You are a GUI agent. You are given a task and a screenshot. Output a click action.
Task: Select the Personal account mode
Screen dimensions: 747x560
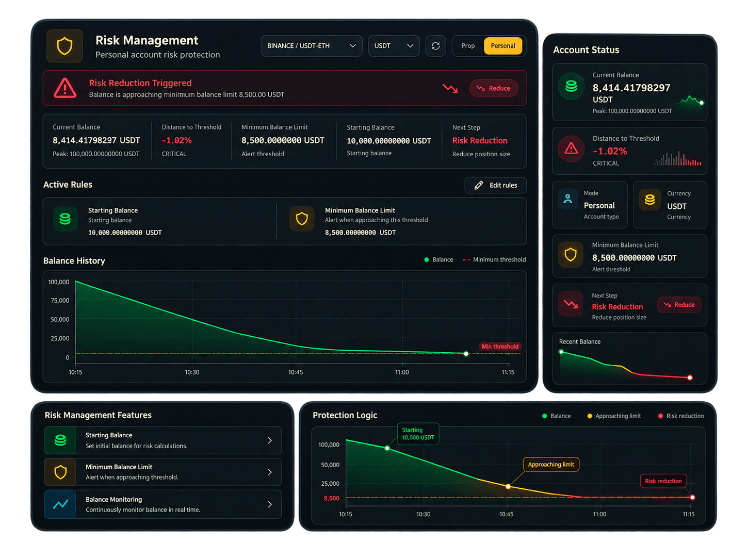pos(503,46)
